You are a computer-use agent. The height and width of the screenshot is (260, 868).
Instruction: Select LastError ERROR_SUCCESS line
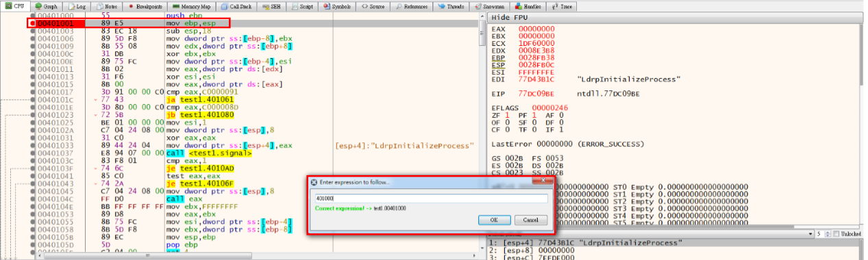[567, 144]
